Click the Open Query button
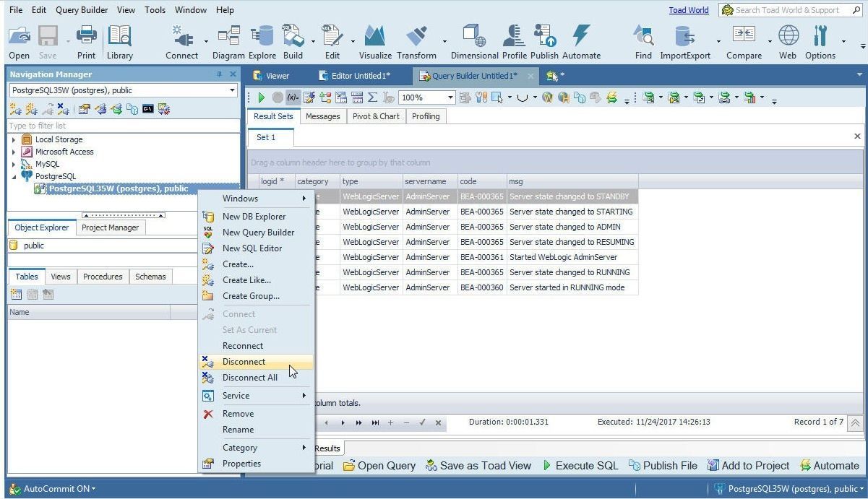Screen dimensions: 868x499 [x=379, y=466]
